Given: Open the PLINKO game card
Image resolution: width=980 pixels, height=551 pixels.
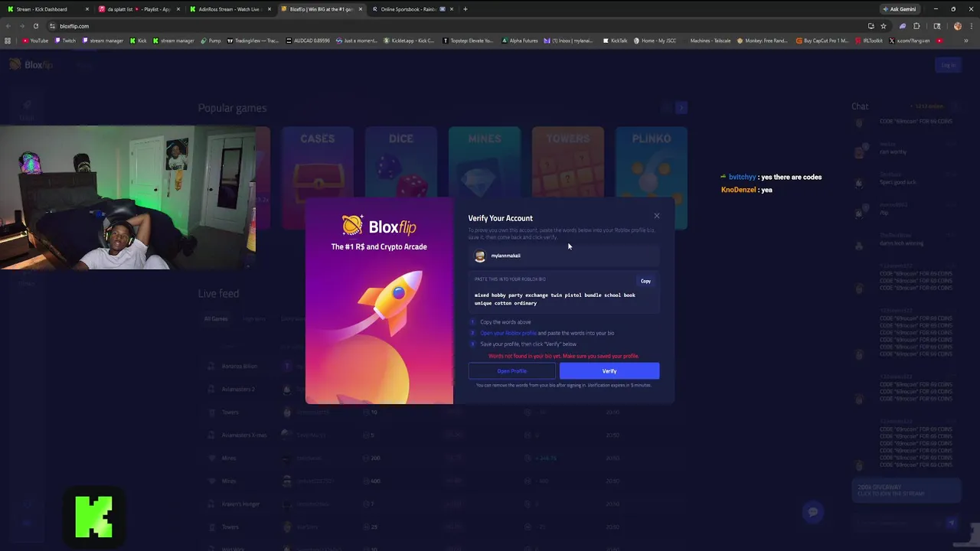Looking at the screenshot, I should 652,178.
